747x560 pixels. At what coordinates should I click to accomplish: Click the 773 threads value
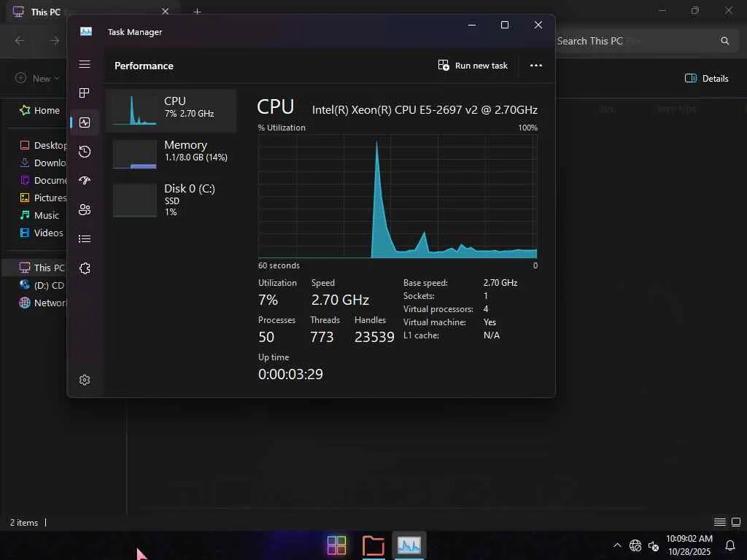point(322,337)
